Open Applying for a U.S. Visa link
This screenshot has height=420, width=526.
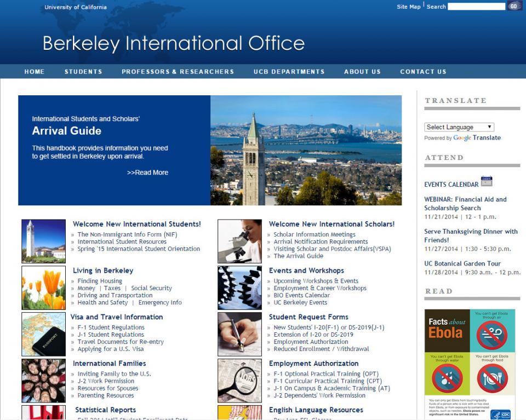tap(111, 349)
